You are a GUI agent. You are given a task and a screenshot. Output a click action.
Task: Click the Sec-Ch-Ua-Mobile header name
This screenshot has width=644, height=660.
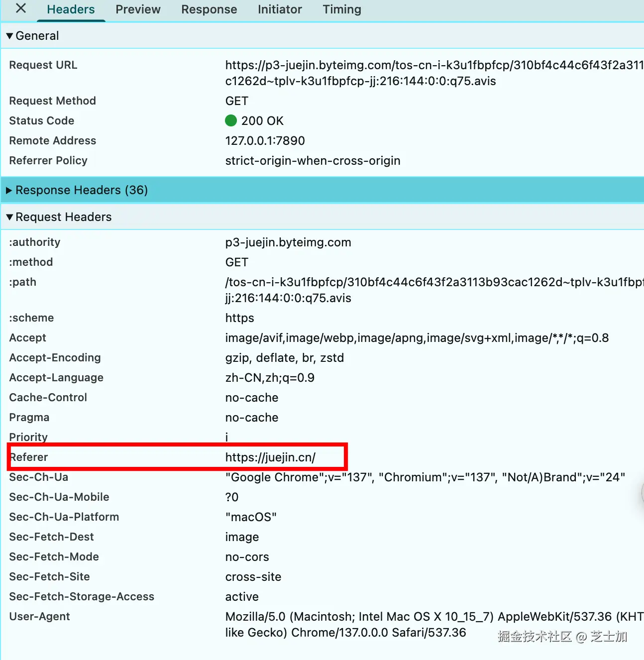59,497
